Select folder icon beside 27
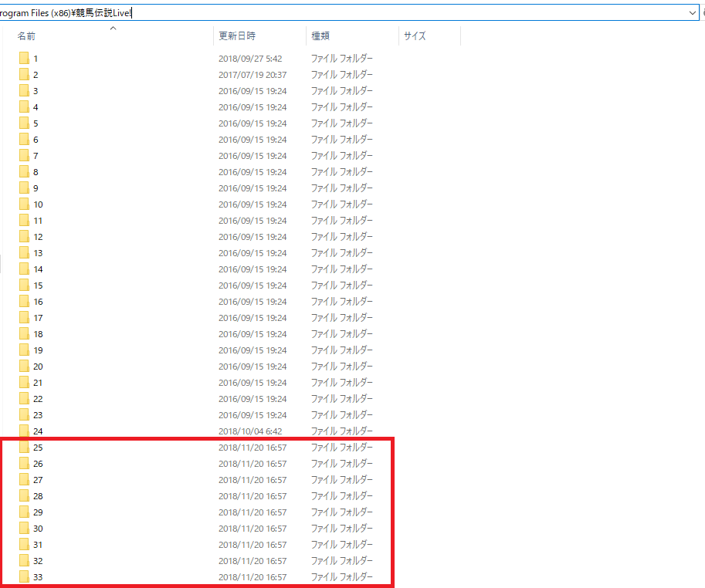Image resolution: width=705 pixels, height=588 pixels. [24, 480]
